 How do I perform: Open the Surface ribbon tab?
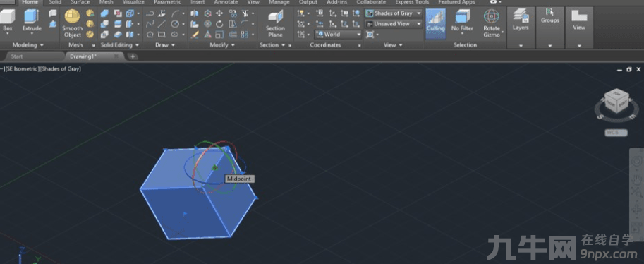(x=80, y=2)
